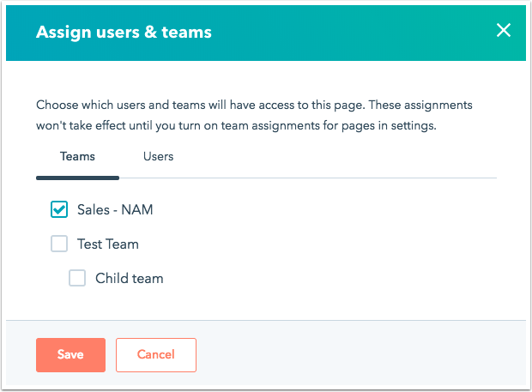532x392 pixels.
Task: Click the teal checkmark in Sales - NAM box
Action: tap(59, 208)
